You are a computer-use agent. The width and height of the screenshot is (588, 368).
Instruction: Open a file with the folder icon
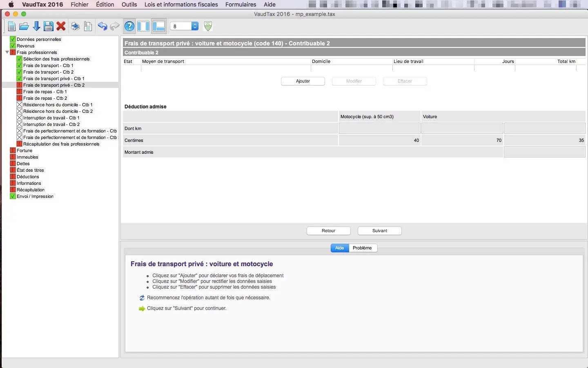click(24, 27)
